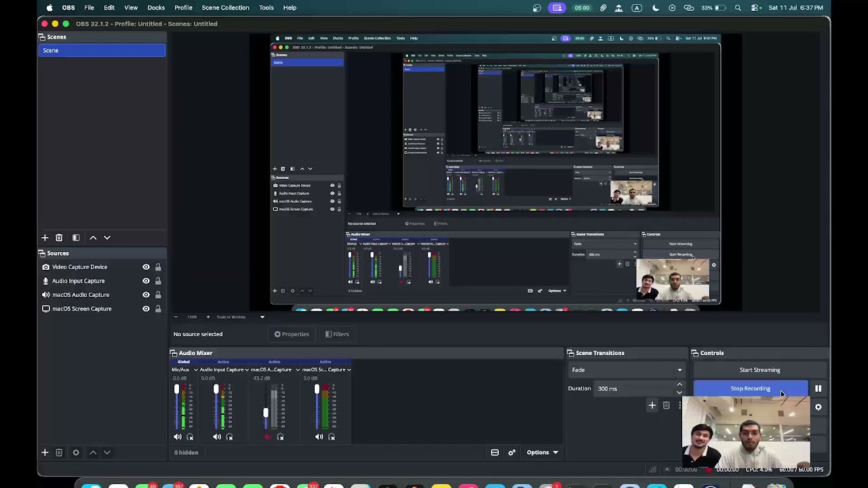The height and width of the screenshot is (488, 868).
Task: Mute the Mic/Aux channel speaker icon
Action: 178,437
